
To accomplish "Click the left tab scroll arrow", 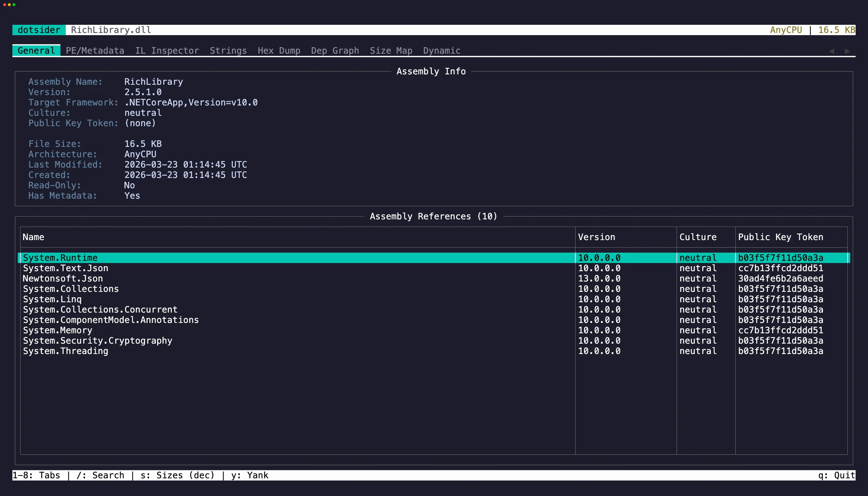I will click(x=831, y=51).
